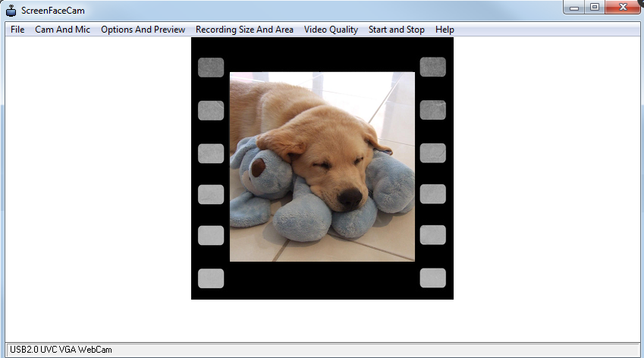
Task: Click the bottom-right sprocket hole of film strip
Action: pos(432,278)
